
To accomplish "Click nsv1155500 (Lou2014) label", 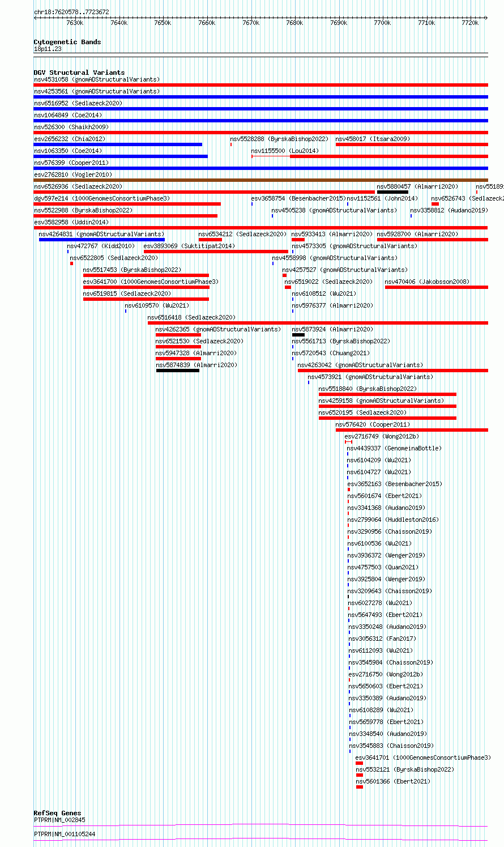I will (x=285, y=151).
